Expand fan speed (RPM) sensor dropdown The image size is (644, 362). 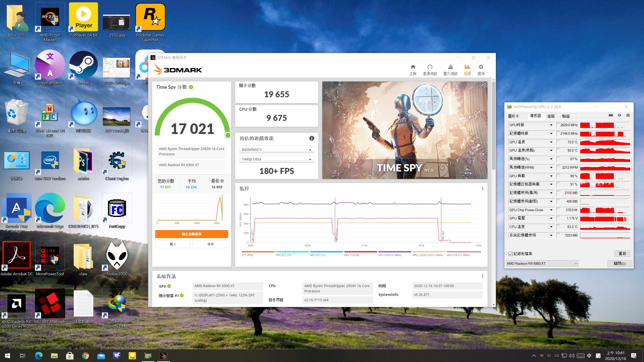point(551,167)
